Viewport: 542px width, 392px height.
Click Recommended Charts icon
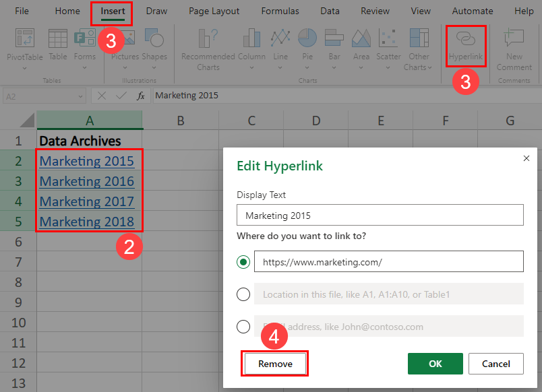(x=208, y=38)
